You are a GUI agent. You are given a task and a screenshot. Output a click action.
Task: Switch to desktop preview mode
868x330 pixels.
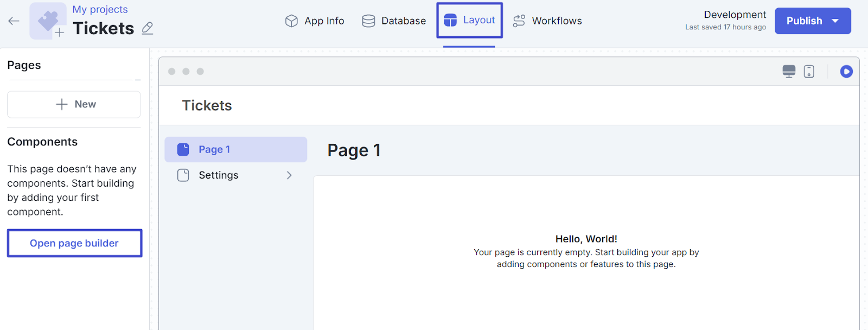pos(789,72)
